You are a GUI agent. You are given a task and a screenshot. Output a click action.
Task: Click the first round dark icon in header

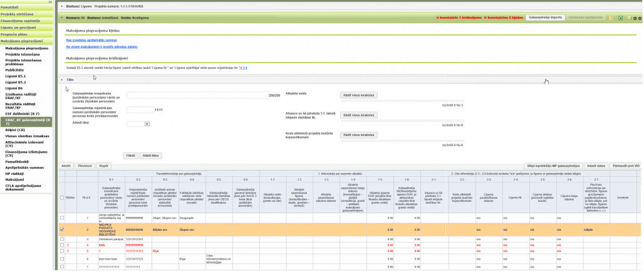(633, 18)
